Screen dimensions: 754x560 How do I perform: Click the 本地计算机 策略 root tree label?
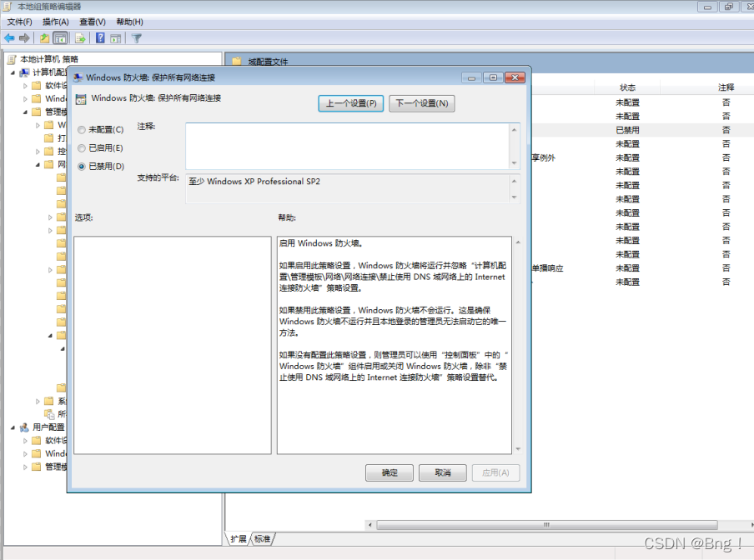49,59
